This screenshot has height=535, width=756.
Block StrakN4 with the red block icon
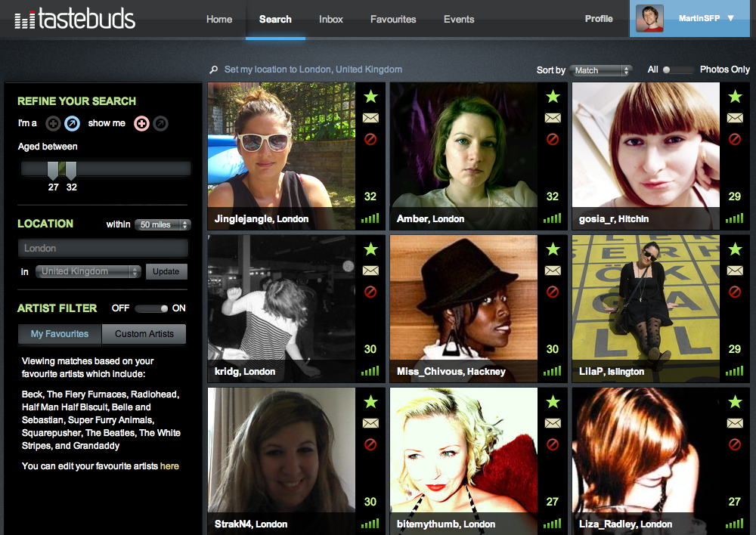[370, 444]
